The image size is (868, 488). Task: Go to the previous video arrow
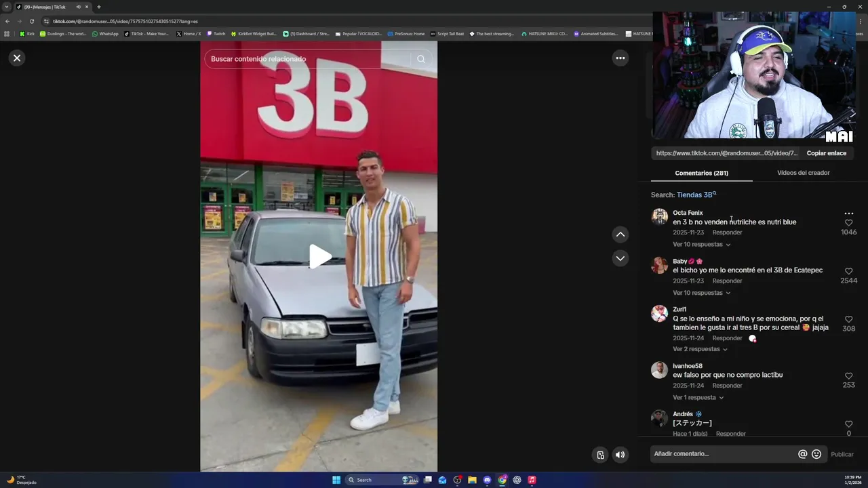point(620,235)
